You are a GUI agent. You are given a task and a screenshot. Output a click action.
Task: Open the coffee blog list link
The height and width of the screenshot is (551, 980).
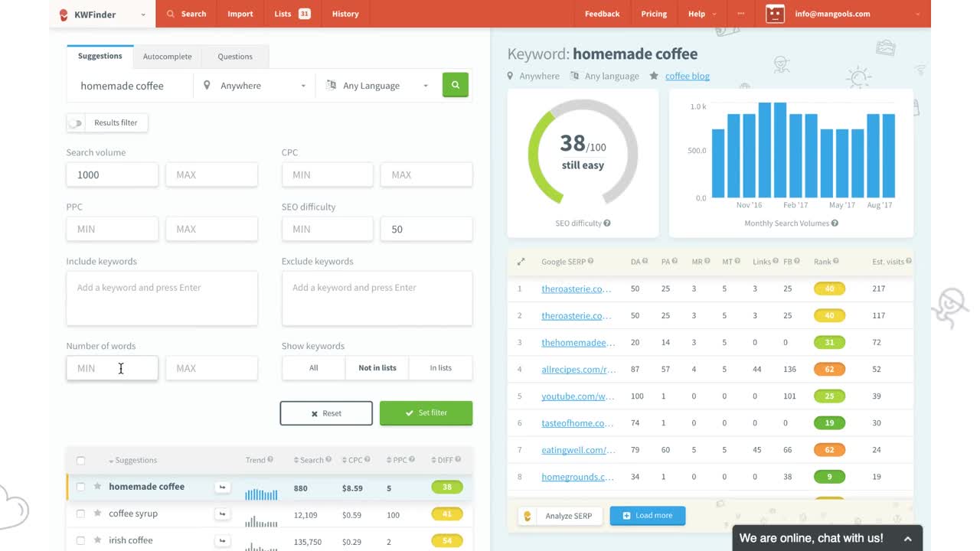click(x=688, y=76)
